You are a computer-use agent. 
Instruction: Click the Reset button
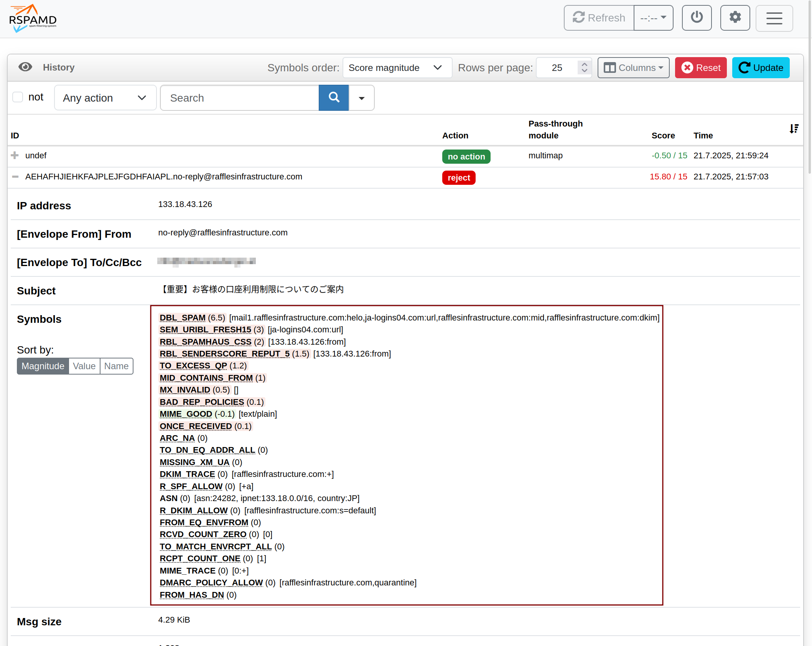point(701,68)
